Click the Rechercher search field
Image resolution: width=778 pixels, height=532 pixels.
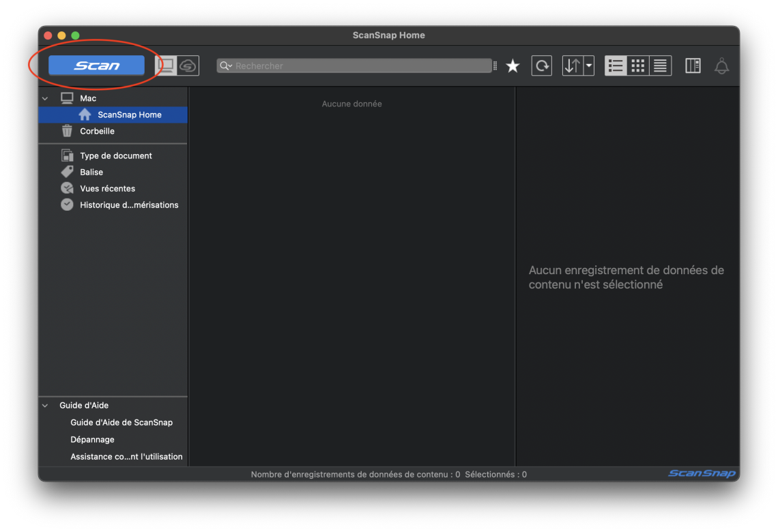[362, 66]
